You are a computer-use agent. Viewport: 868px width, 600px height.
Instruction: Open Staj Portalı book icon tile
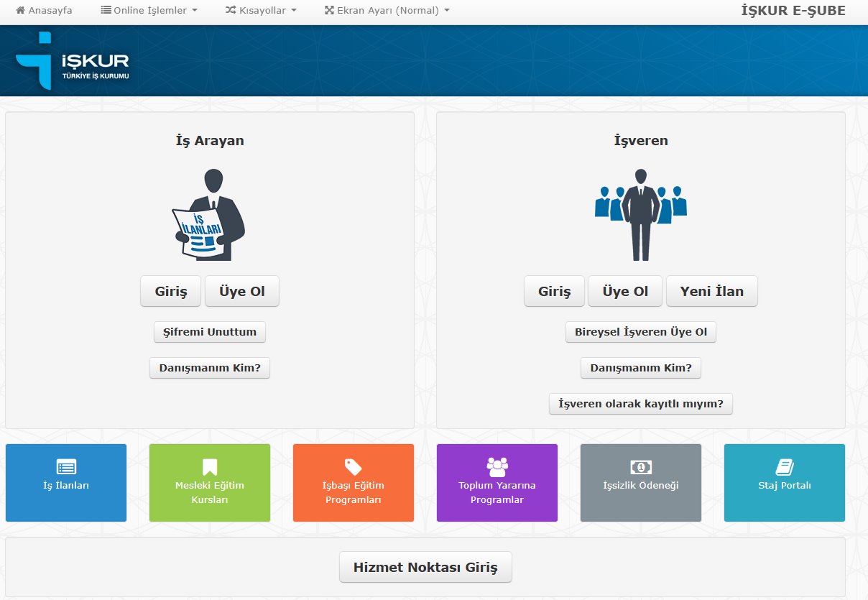click(x=785, y=483)
